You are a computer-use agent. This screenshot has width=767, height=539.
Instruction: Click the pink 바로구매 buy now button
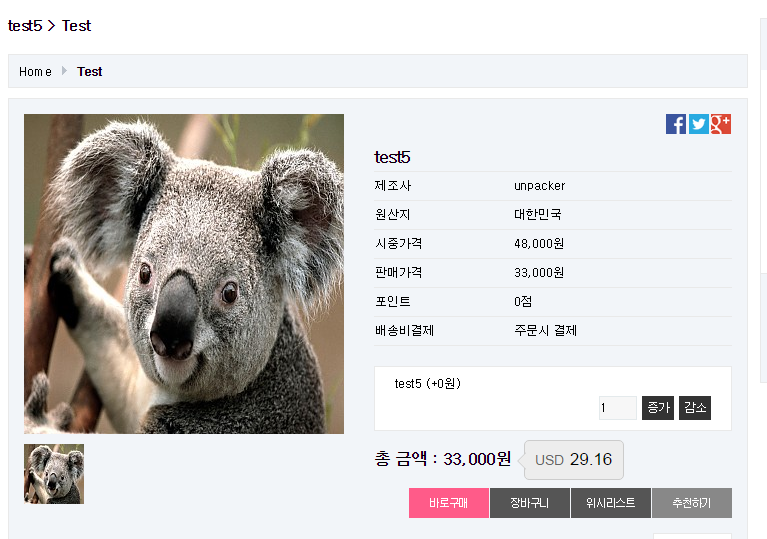click(449, 503)
